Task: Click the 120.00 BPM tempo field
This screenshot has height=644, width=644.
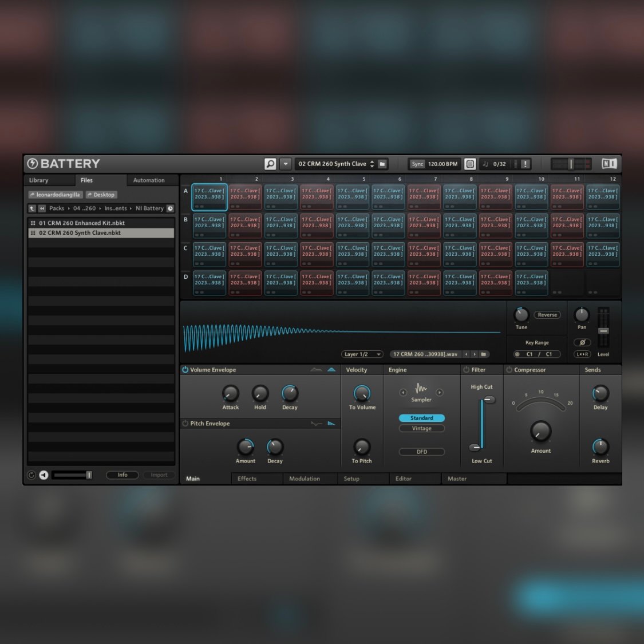Action: [442, 164]
